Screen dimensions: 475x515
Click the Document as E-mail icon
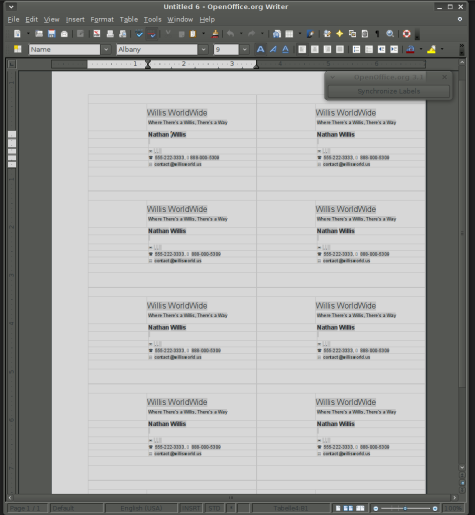point(64,34)
